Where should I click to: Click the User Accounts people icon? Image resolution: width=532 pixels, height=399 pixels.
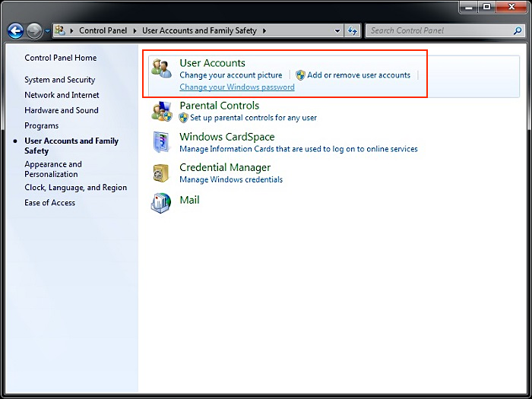[x=161, y=68]
